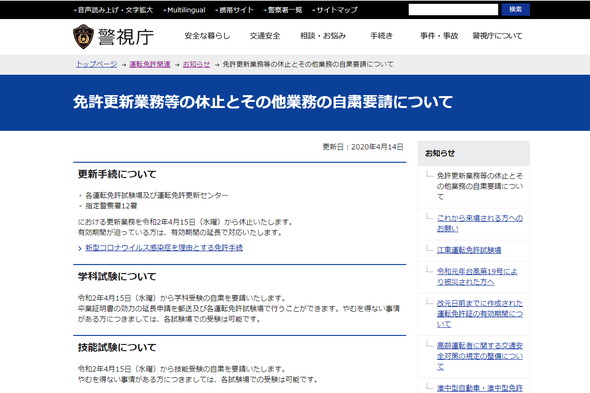Open sidebar link 江東運転免許試験場
590x393 pixels.
click(469, 250)
